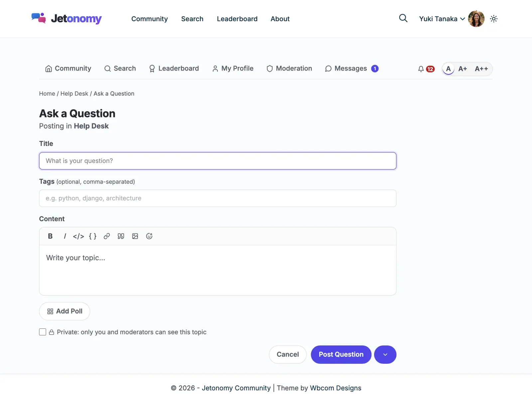Open the Search forum tab

(x=120, y=68)
